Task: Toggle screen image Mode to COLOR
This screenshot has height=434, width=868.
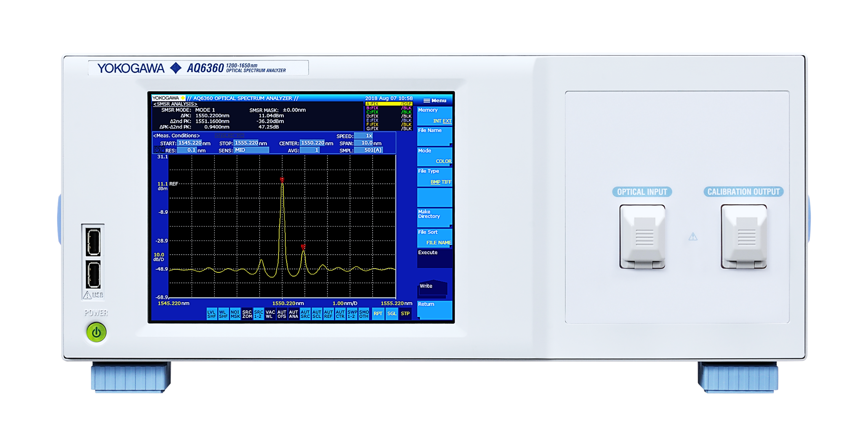Action: 442,161
